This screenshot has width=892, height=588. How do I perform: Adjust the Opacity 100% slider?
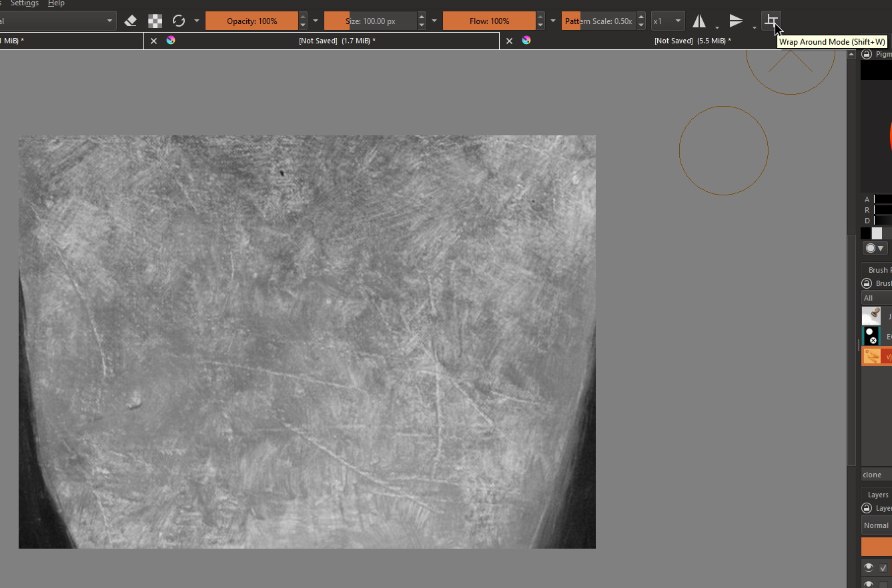click(x=252, y=21)
